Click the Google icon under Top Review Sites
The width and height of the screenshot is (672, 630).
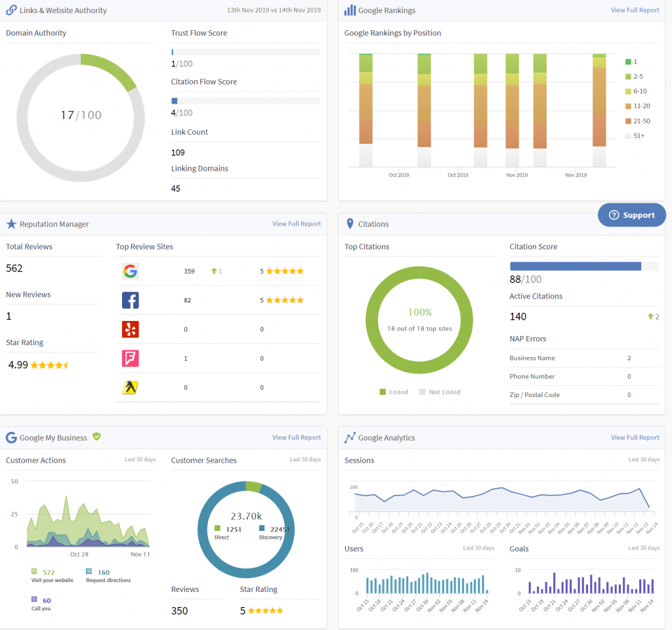tap(130, 270)
